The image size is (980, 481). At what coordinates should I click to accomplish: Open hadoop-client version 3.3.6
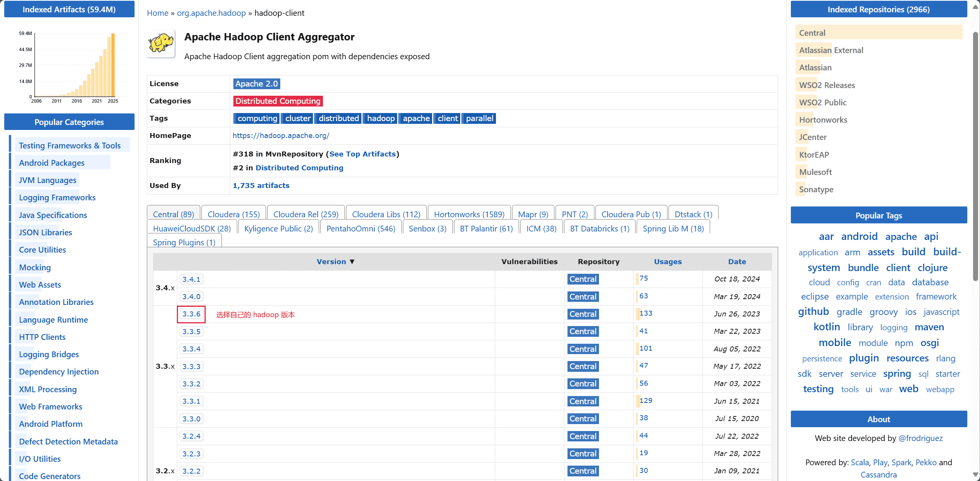191,314
